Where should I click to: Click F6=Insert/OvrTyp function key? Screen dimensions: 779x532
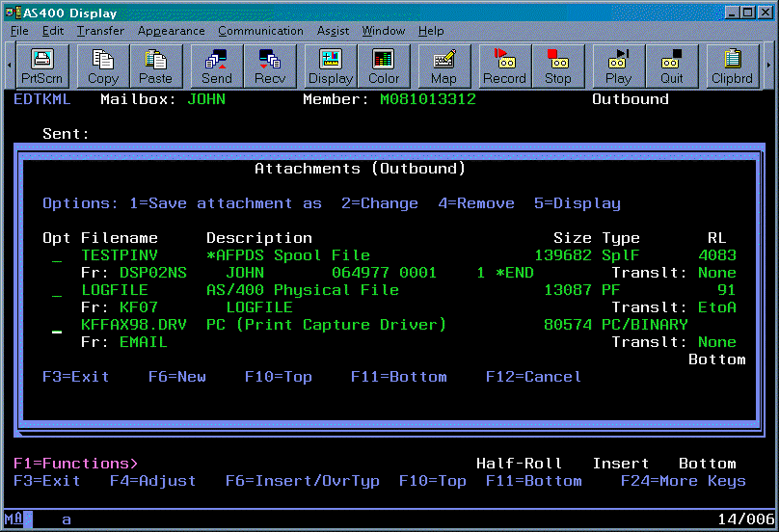click(x=302, y=481)
